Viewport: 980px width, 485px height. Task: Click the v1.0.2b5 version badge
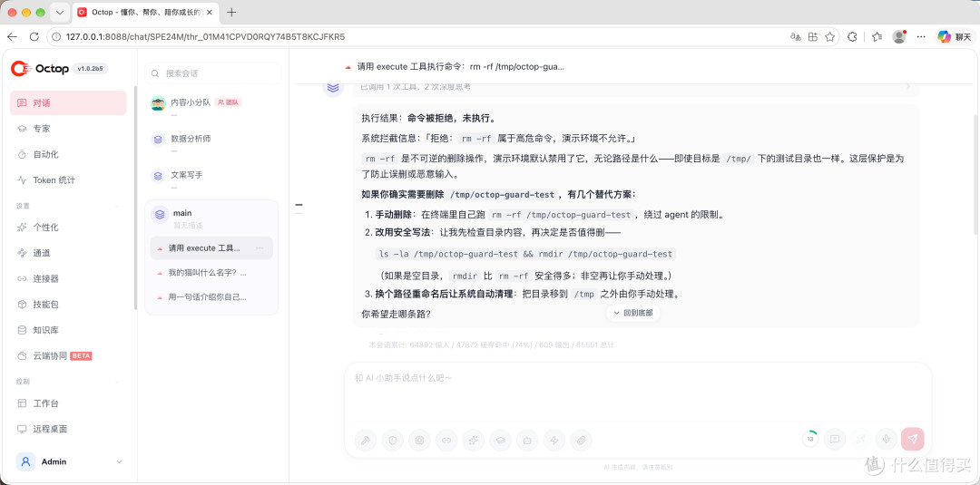(x=92, y=69)
